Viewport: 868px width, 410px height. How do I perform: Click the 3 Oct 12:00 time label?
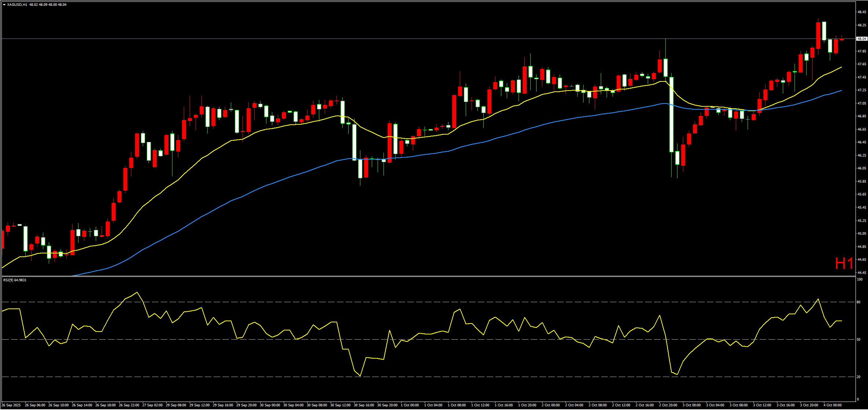point(762,405)
